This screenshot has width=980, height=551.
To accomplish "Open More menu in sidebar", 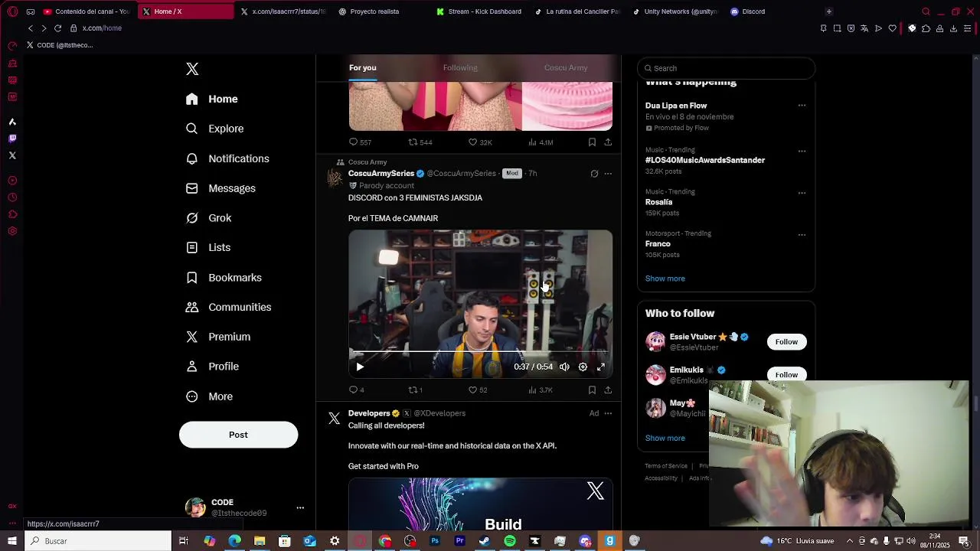I will point(209,396).
